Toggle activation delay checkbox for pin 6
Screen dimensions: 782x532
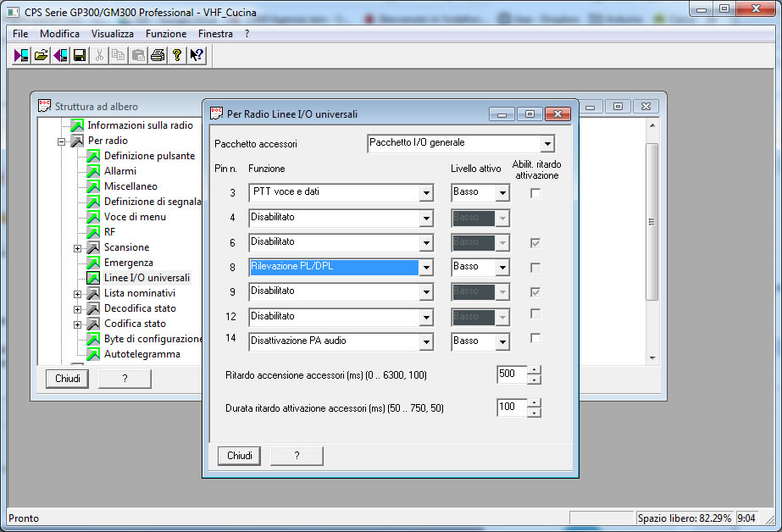point(535,243)
